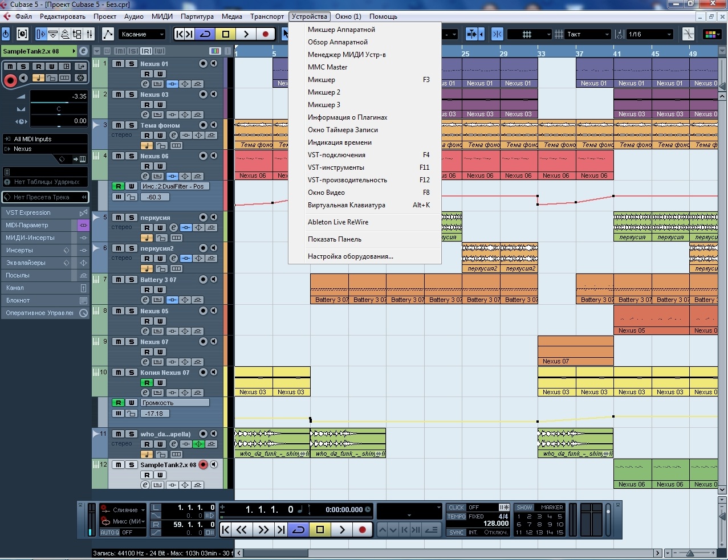
Task: Open the track color palette icon
Action: click(710, 34)
